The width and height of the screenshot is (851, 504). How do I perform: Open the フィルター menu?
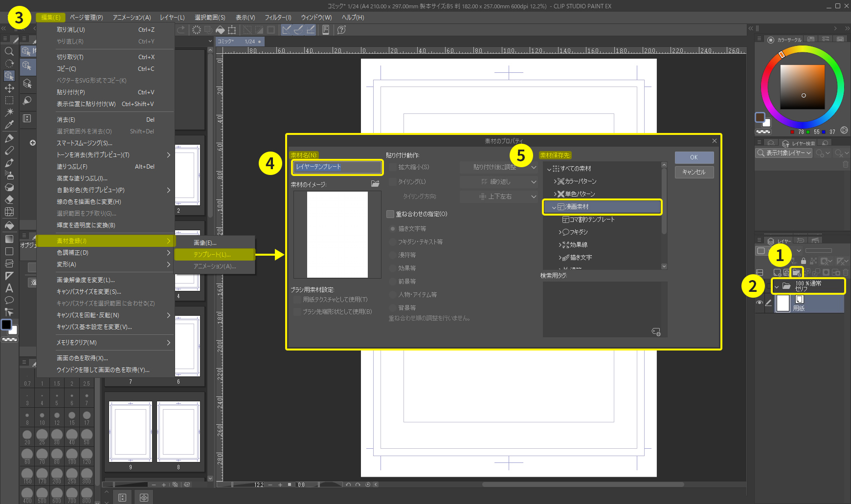pyautogui.click(x=278, y=17)
